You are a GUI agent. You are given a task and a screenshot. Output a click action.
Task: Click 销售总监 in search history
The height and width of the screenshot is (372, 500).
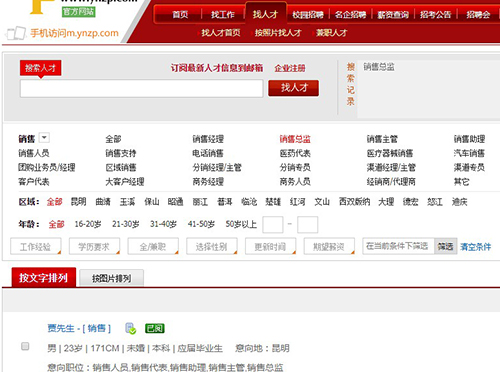tap(379, 67)
